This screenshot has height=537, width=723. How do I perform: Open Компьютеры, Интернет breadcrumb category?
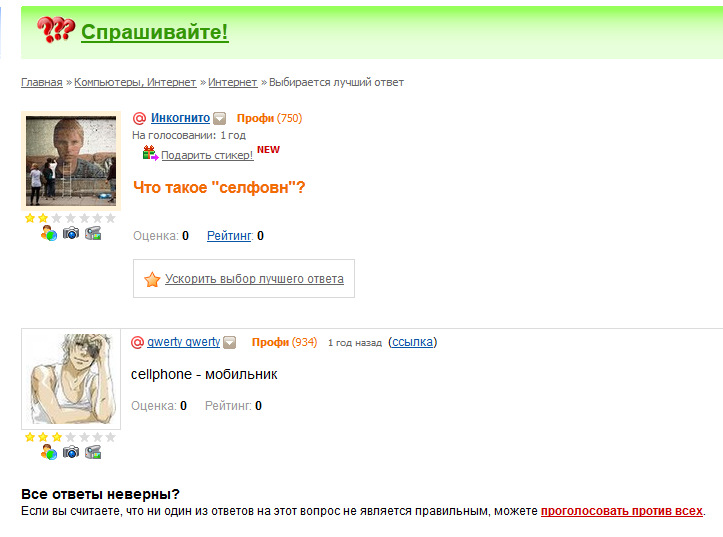(x=135, y=83)
